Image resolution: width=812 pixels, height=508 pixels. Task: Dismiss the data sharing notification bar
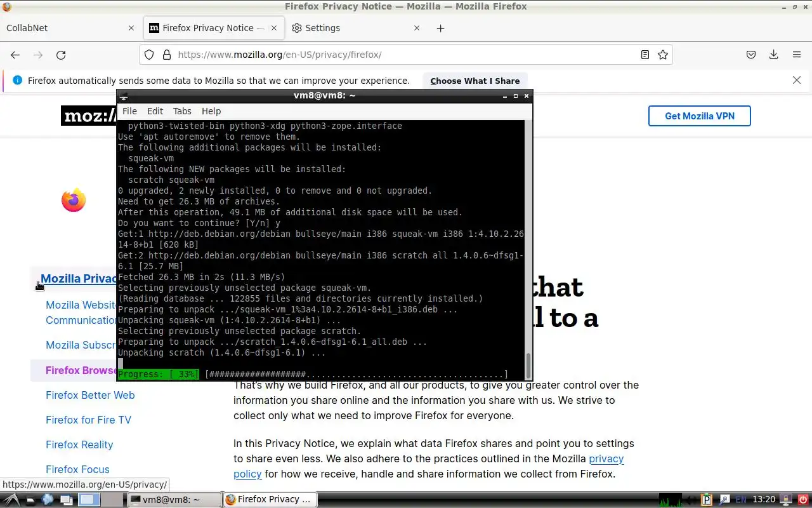point(797,80)
